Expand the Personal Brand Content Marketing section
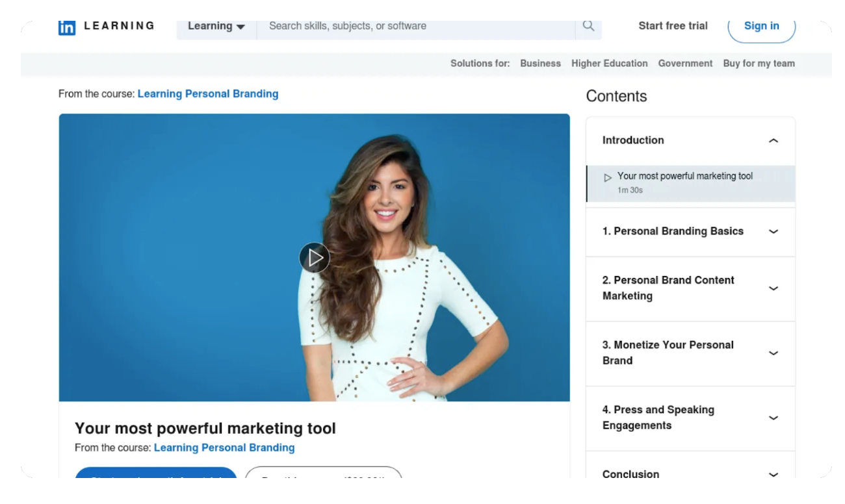Screen dimensions: 845x504 (x=773, y=288)
